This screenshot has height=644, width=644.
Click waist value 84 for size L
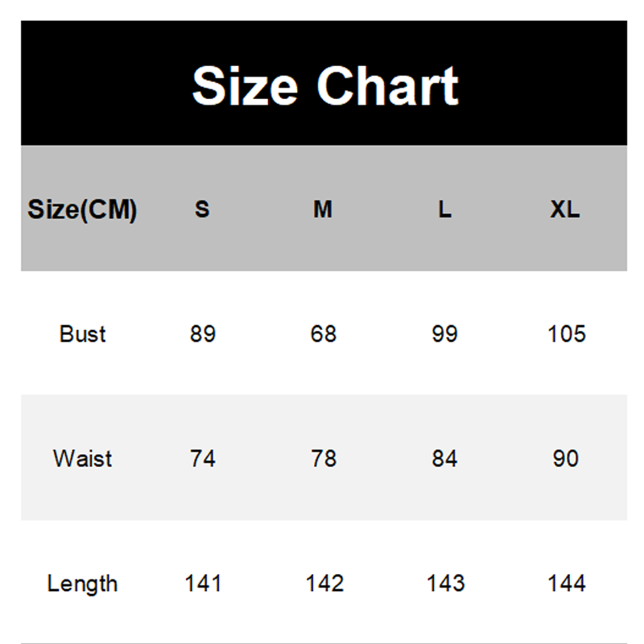[x=444, y=459]
